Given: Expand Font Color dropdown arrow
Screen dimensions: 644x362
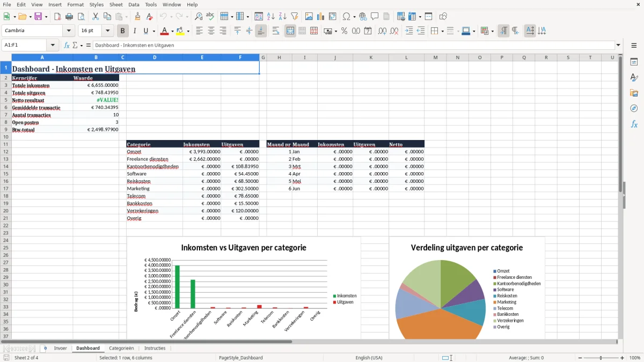Looking at the screenshot, I should (172, 31).
